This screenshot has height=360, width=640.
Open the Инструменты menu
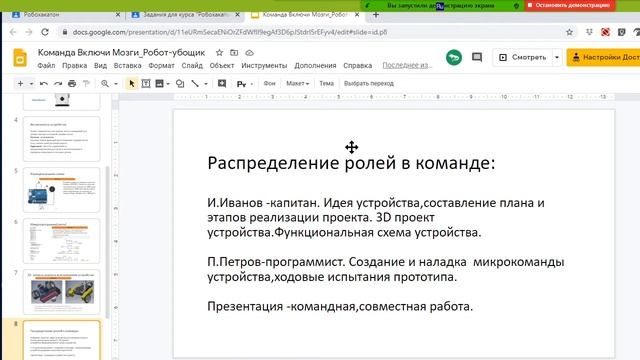click(x=264, y=65)
